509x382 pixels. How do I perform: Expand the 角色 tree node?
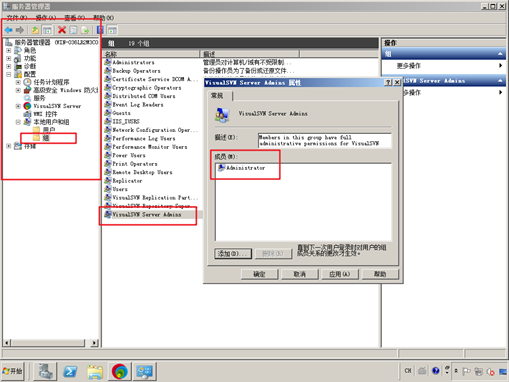coord(9,50)
